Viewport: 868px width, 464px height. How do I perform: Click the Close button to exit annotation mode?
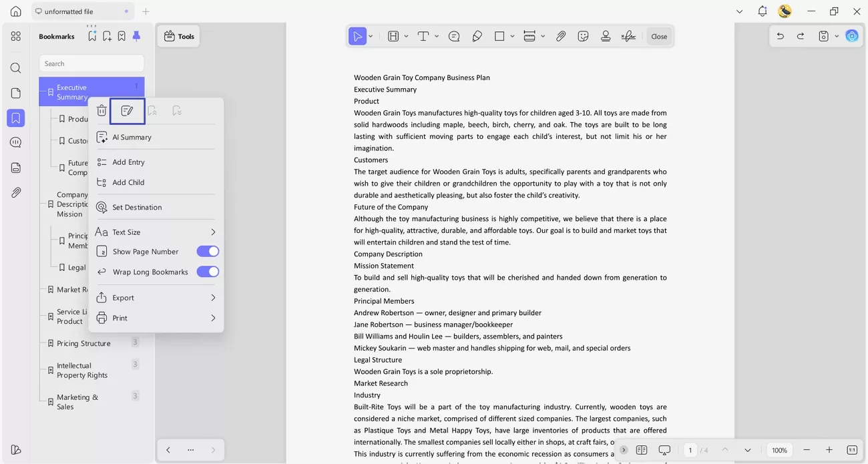click(659, 36)
